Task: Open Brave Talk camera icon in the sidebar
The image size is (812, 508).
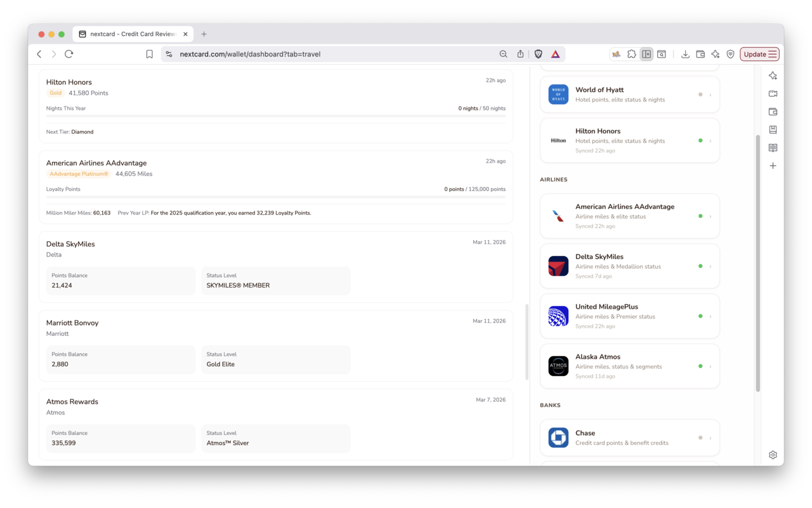Action: (x=773, y=93)
